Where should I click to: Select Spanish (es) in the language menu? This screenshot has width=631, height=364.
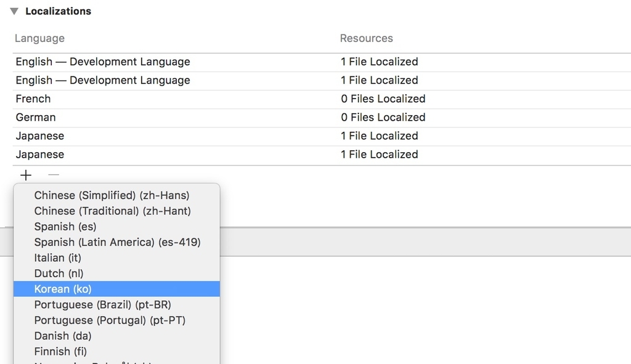(116, 227)
